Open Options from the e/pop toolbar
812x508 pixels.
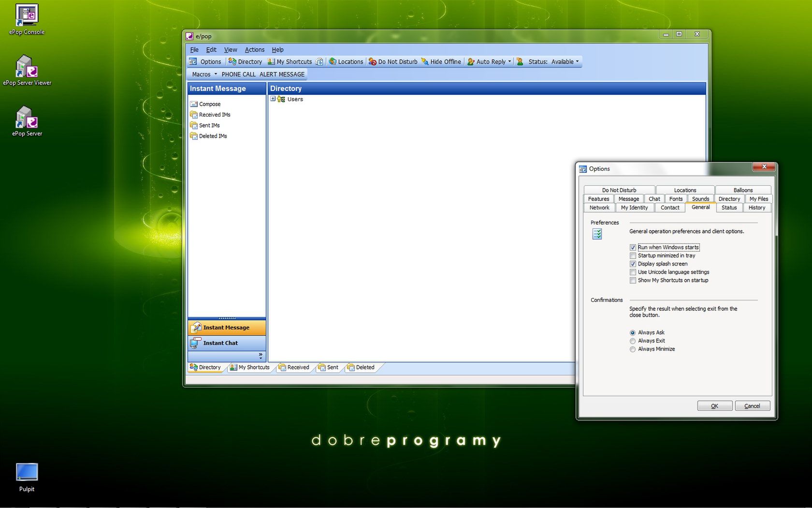(x=205, y=61)
